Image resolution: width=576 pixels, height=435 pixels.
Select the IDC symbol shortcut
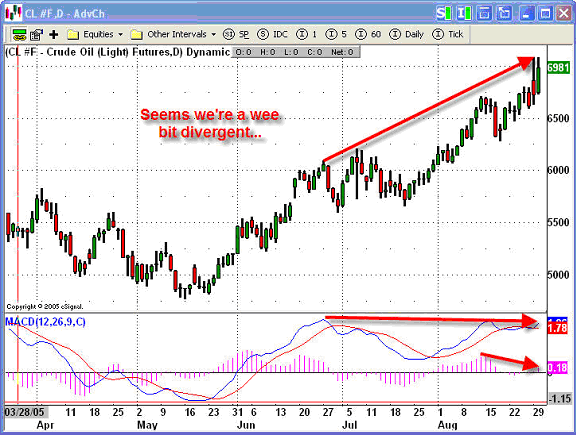pos(272,34)
